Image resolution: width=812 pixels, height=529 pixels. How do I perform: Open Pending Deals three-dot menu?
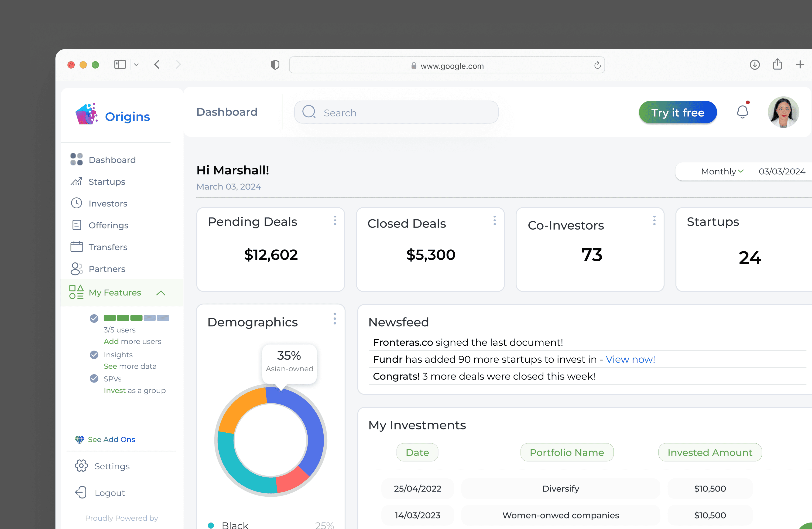click(335, 221)
